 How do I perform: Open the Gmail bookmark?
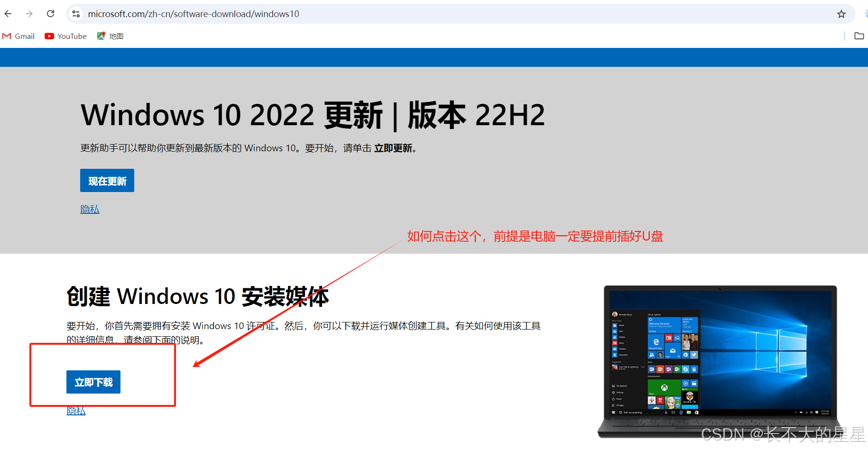point(18,36)
